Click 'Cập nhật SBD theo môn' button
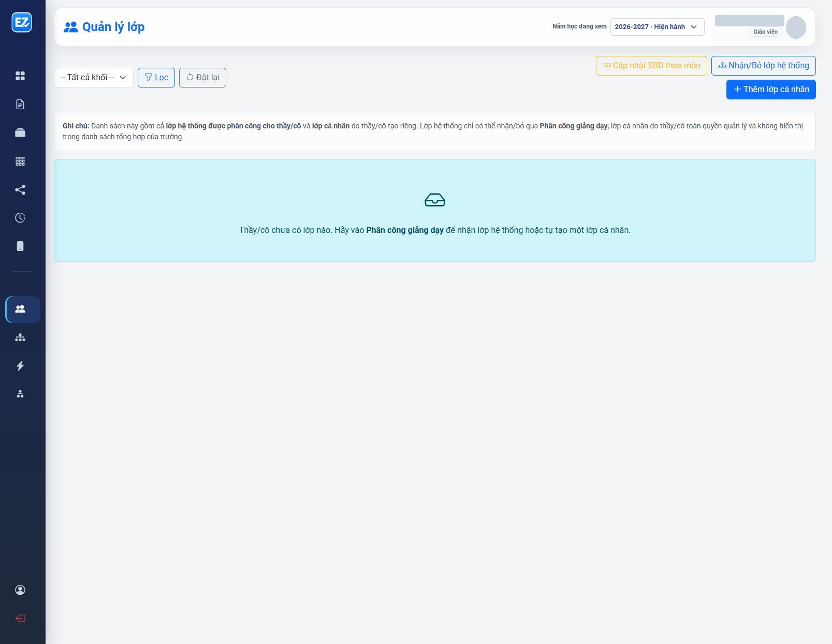This screenshot has height=644, width=832. (x=651, y=66)
